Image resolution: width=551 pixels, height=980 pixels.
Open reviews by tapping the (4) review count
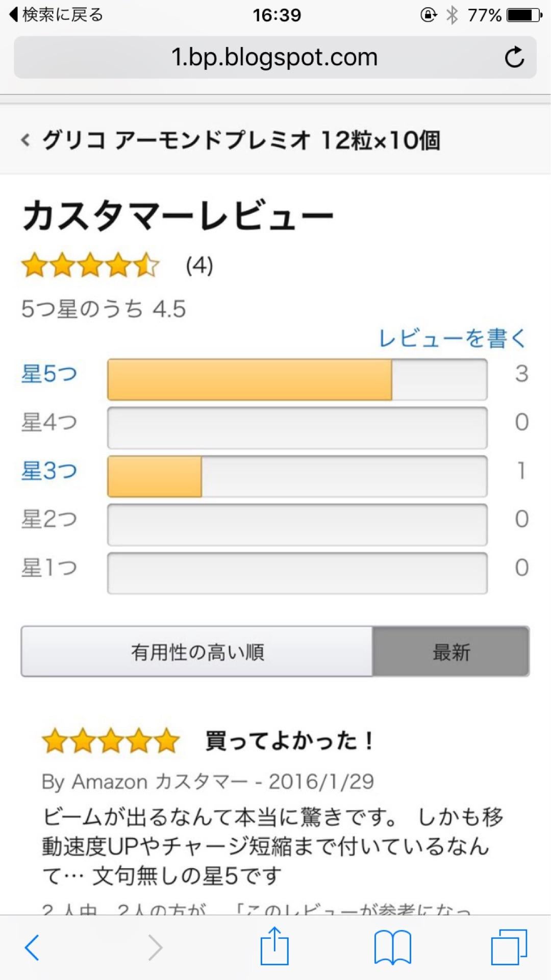(x=199, y=265)
